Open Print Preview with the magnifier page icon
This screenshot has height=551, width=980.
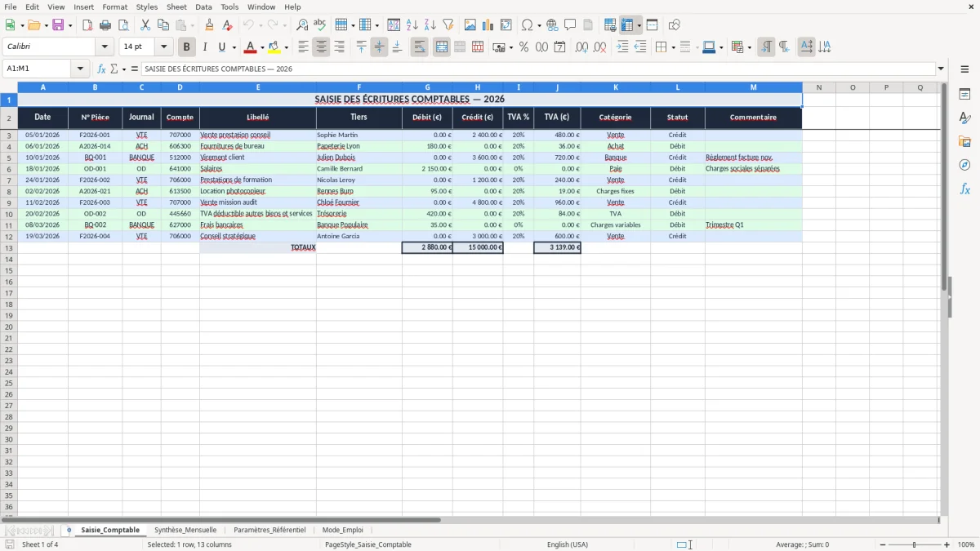click(123, 25)
